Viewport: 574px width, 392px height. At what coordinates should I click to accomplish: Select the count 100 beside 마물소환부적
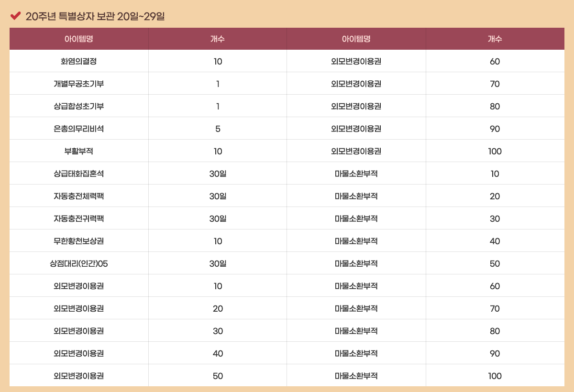[495, 376]
